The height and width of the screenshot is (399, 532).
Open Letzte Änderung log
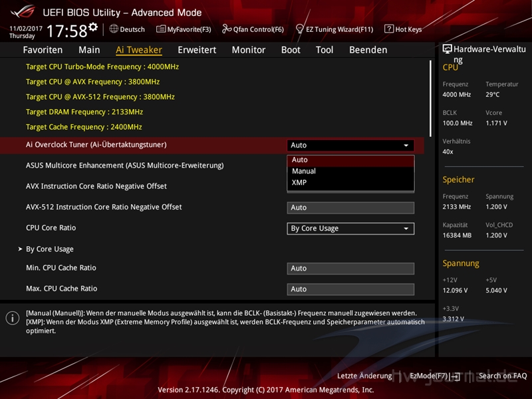[364, 376]
